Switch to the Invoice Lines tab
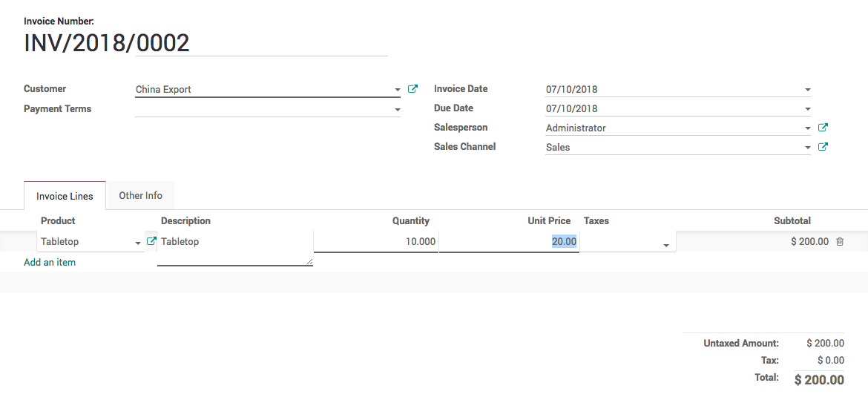The width and height of the screenshot is (868, 400). pyautogui.click(x=65, y=196)
